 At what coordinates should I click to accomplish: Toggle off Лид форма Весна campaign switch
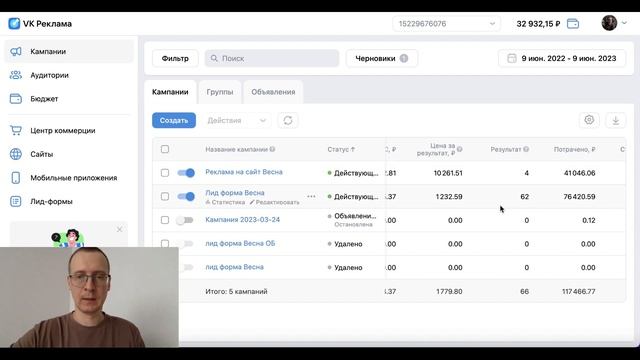[186, 196]
